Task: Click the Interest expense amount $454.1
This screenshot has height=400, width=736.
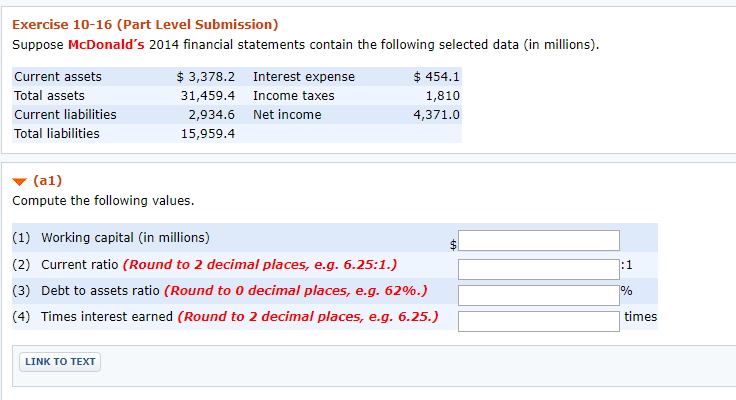Action: point(437,77)
